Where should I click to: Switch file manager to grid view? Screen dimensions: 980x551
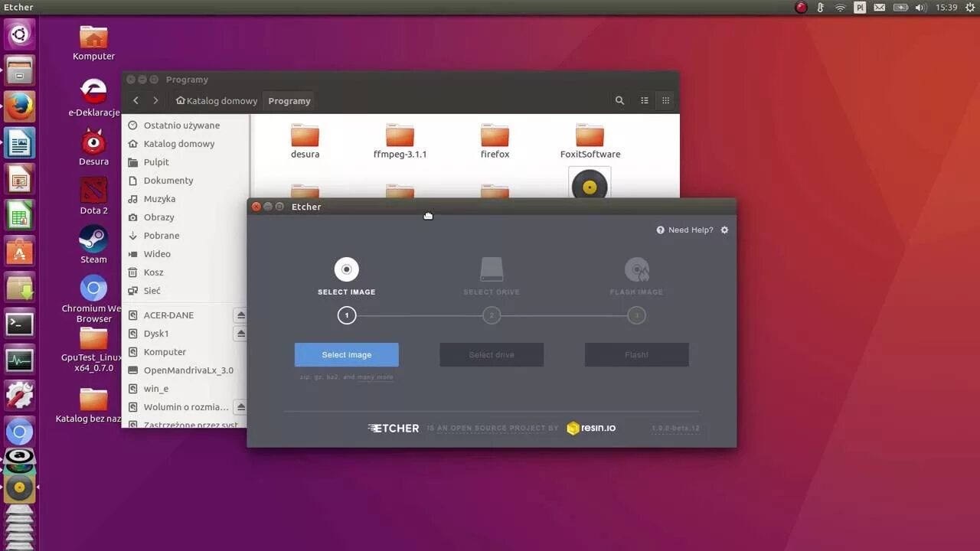click(x=665, y=100)
